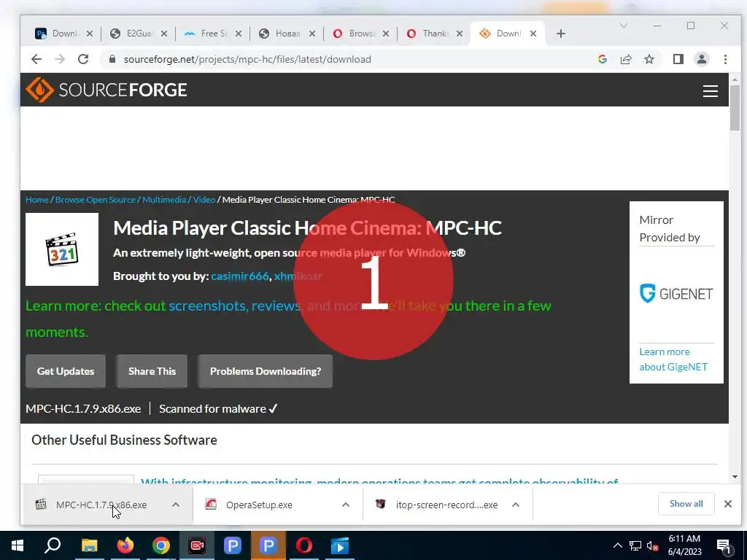This screenshot has width=747, height=560.
Task: Click the GigeNET mirror logo
Action: click(676, 293)
